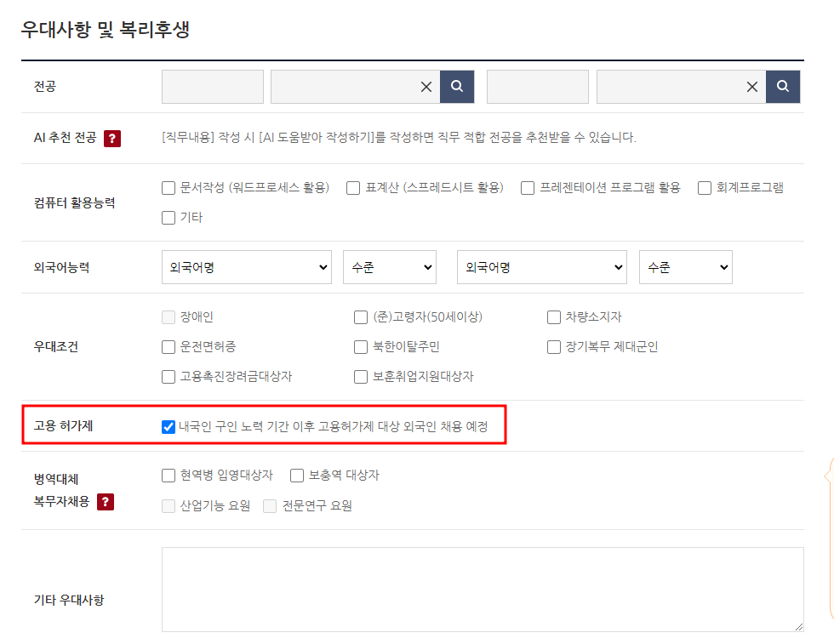Check the (준)고령자(50세이상) checkbox
This screenshot has width=834, height=644.
point(360,316)
